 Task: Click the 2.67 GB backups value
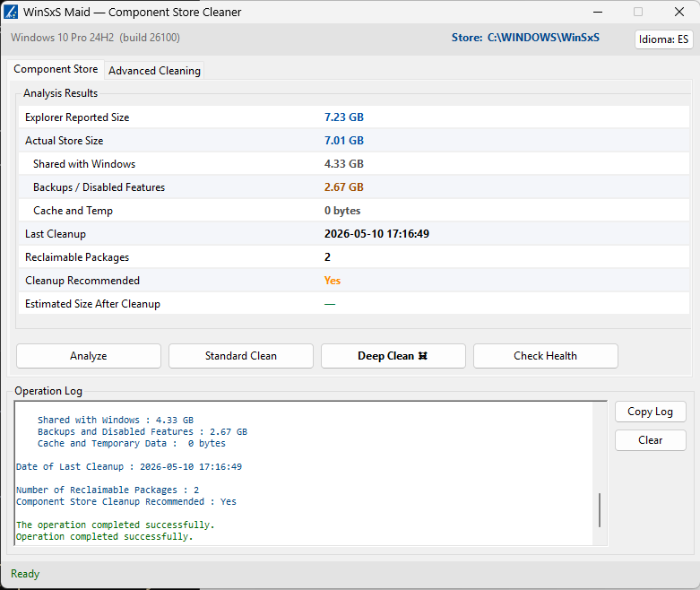[x=344, y=187]
